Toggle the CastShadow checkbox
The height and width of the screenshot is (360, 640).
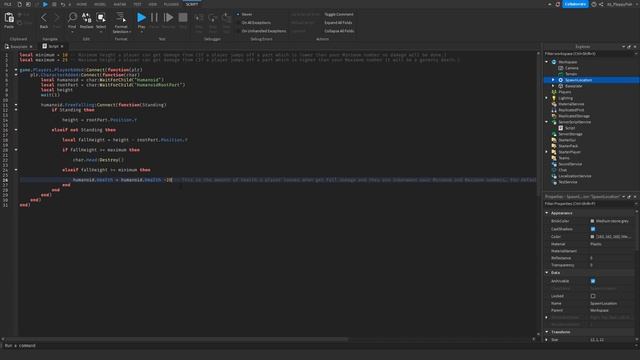[593, 229]
